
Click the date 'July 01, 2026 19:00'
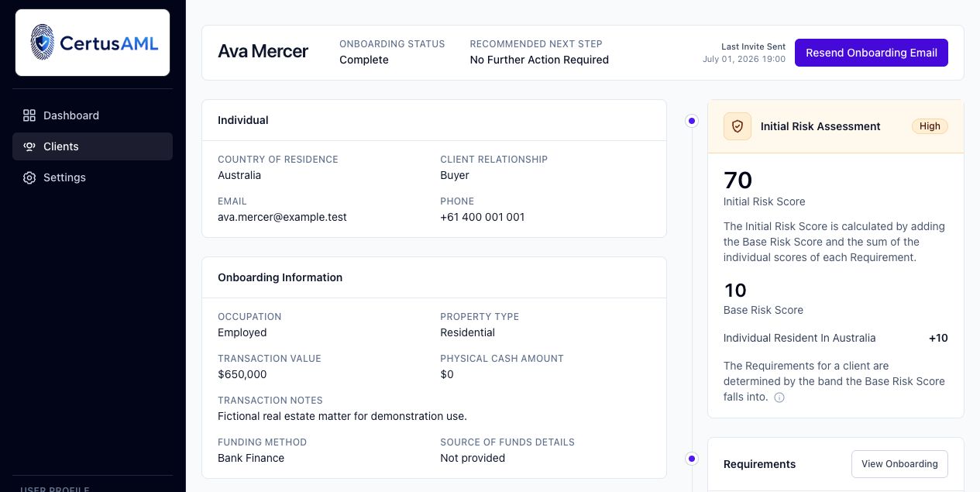pos(744,59)
